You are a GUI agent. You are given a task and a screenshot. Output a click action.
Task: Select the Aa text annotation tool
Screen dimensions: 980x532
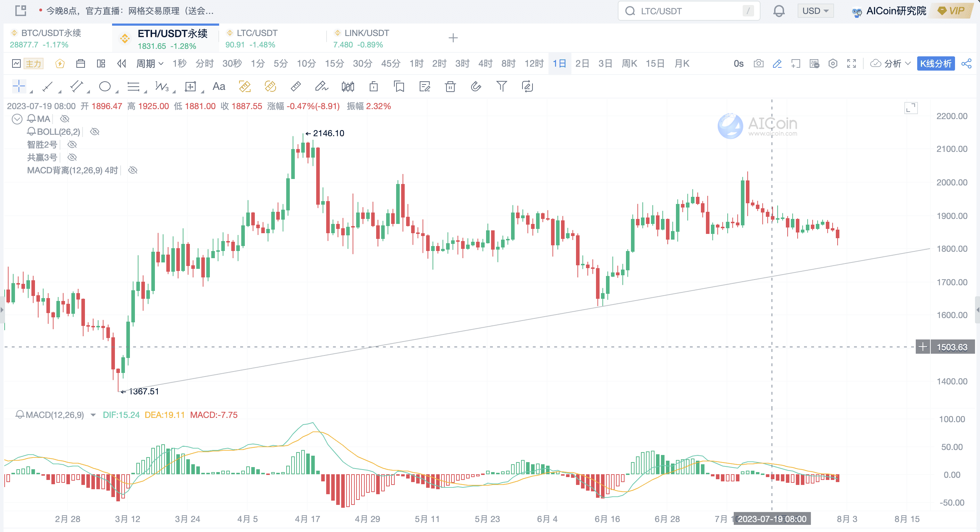(x=219, y=87)
